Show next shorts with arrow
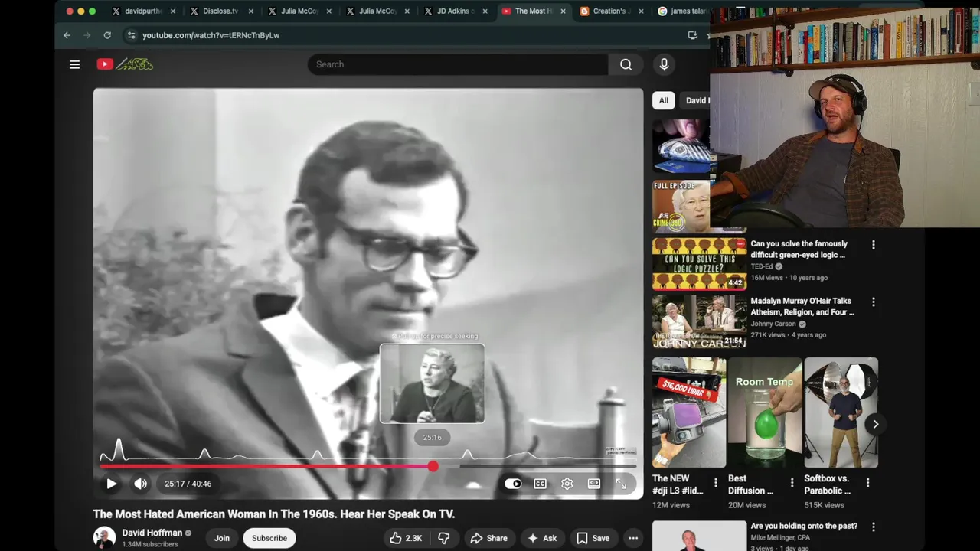980x551 pixels. pyautogui.click(x=875, y=424)
